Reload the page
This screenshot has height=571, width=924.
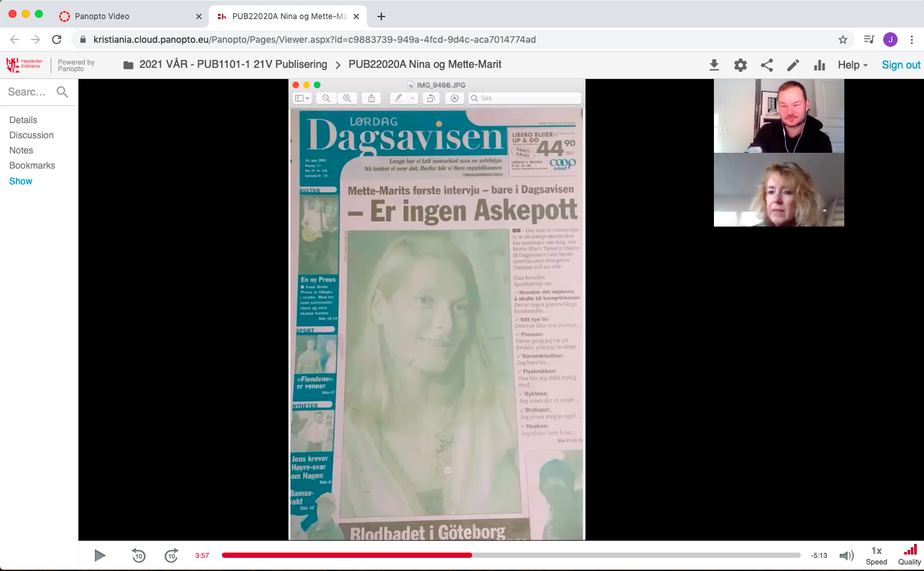57,40
